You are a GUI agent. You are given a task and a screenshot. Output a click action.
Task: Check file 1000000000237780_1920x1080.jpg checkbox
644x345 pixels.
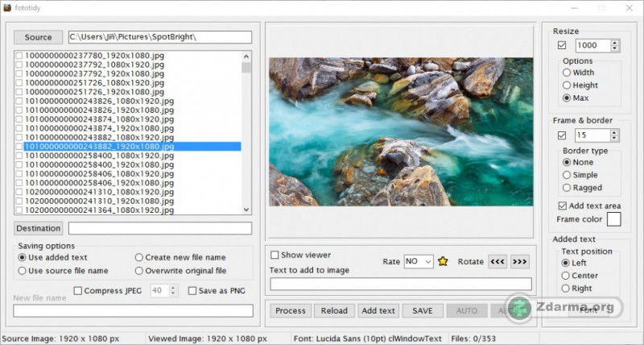point(19,56)
